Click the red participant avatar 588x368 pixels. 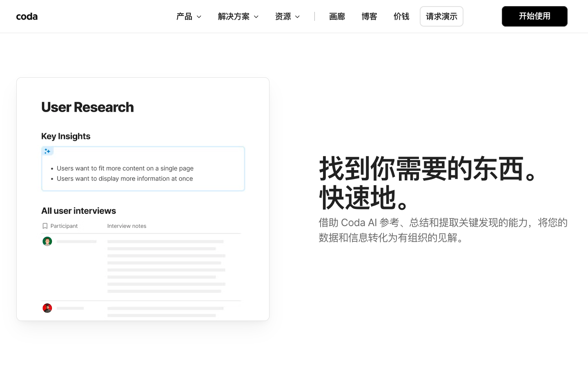click(x=47, y=308)
